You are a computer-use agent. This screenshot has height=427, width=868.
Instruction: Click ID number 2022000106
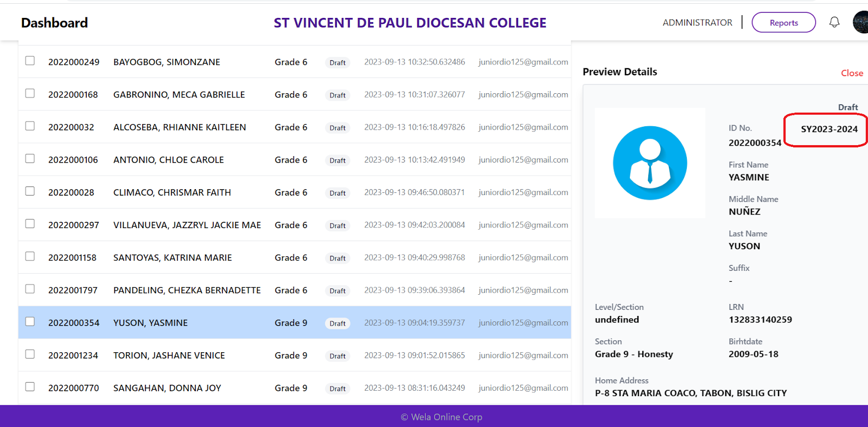click(73, 160)
